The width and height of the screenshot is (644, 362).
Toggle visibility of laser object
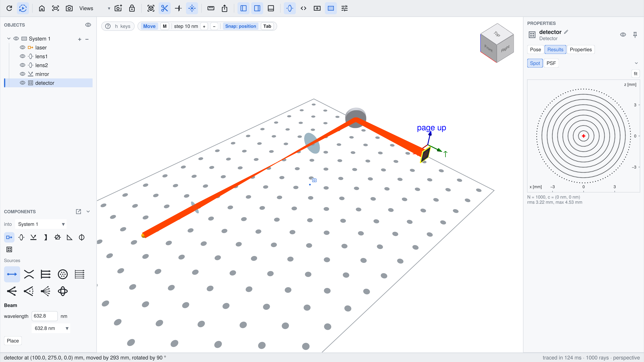(23, 47)
